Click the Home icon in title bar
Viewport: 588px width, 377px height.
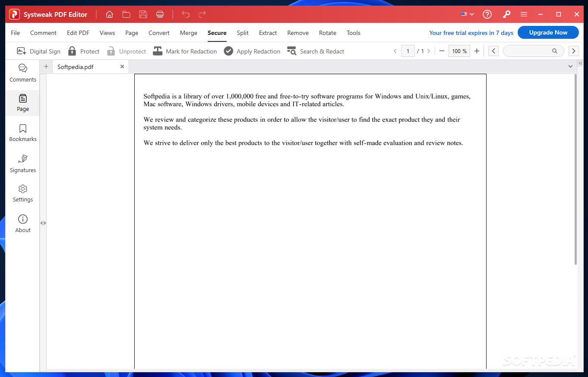click(x=109, y=14)
